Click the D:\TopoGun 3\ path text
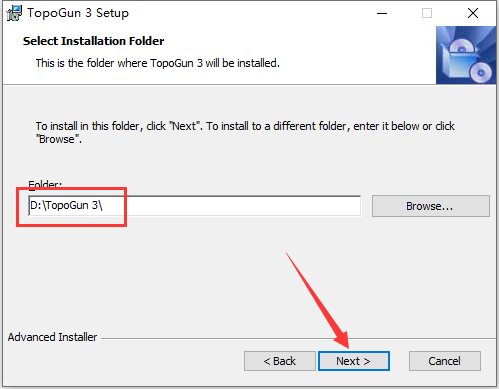The image size is (499, 389). click(66, 205)
